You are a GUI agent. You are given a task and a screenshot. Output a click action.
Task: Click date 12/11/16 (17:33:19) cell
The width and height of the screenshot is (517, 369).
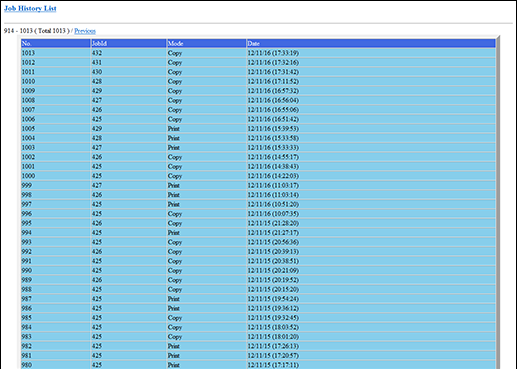point(371,53)
